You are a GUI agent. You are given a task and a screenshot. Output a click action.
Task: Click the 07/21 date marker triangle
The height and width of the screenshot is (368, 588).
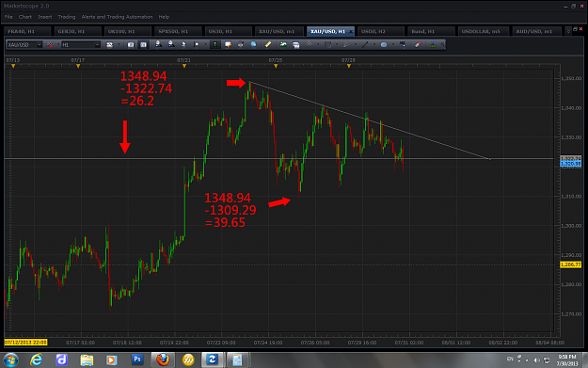[184, 66]
